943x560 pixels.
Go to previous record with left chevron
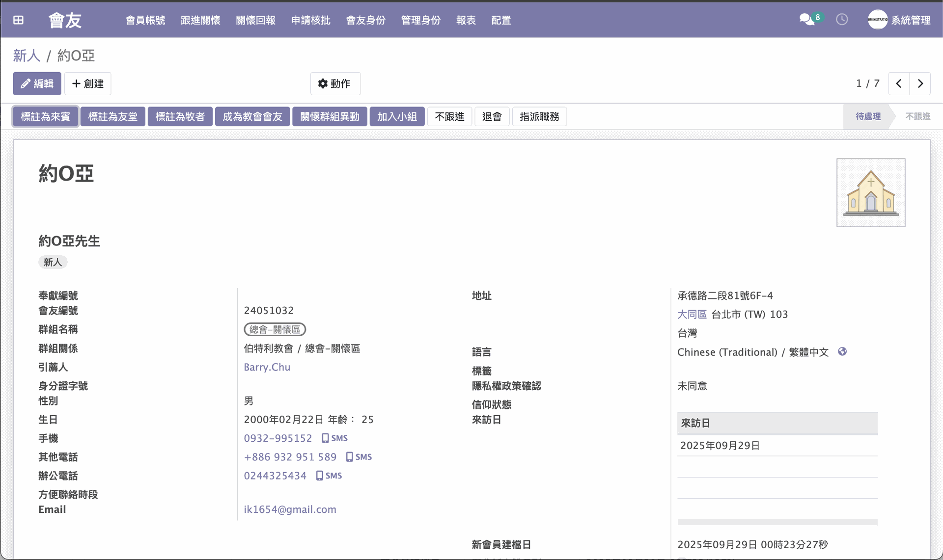click(899, 83)
